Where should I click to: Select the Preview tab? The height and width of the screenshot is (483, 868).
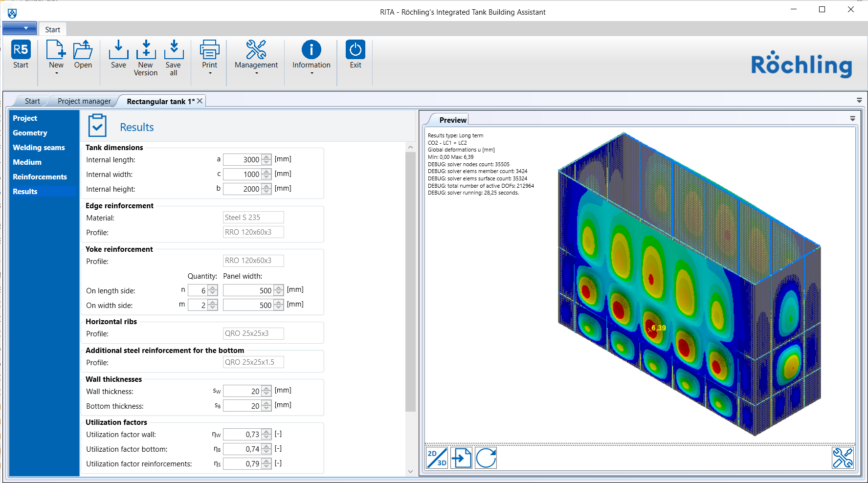(453, 120)
